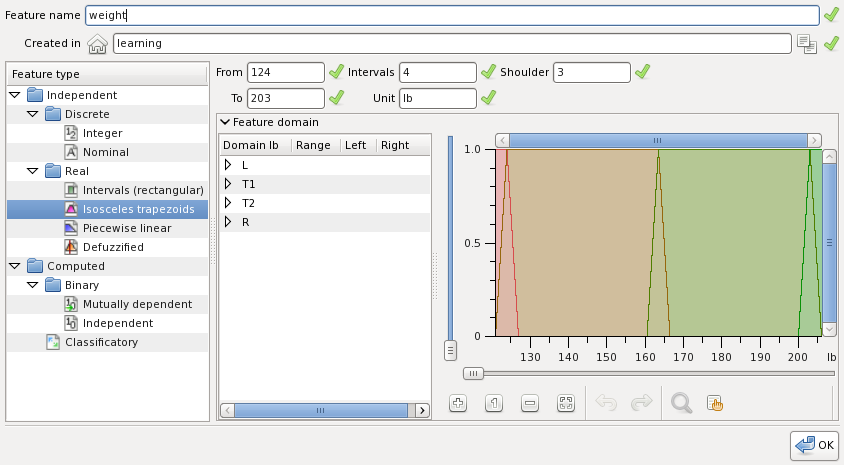
Task: Select the Independent binary feature
Action: point(107,323)
